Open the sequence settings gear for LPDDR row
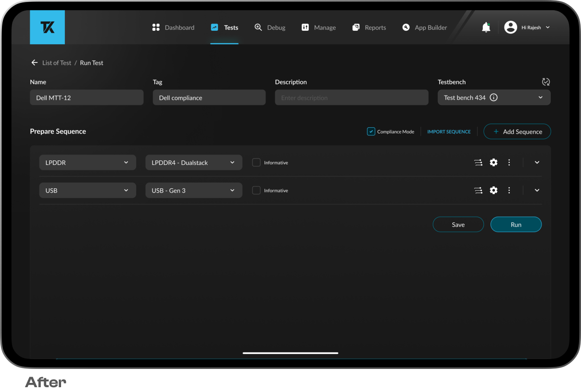 [493, 162]
